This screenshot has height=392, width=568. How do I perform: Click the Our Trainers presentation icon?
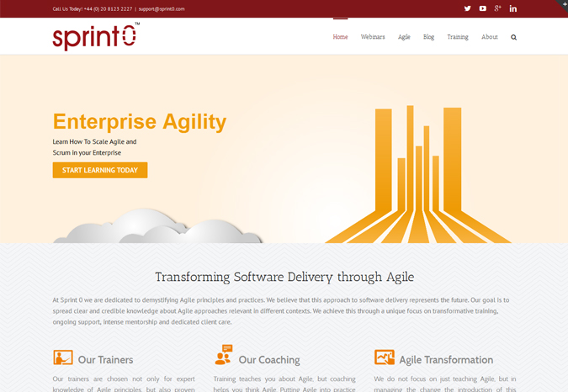pos(62,358)
